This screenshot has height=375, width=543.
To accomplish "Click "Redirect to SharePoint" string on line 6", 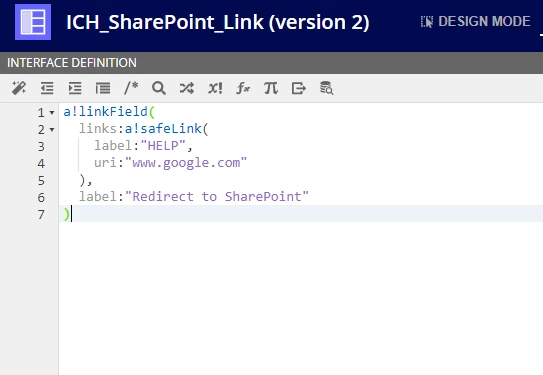I will 217,197.
